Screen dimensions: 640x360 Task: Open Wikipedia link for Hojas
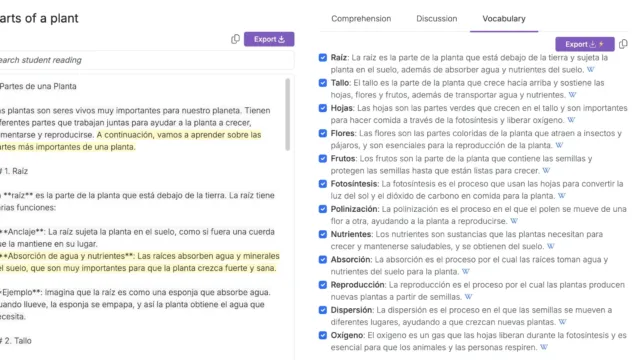point(571,120)
